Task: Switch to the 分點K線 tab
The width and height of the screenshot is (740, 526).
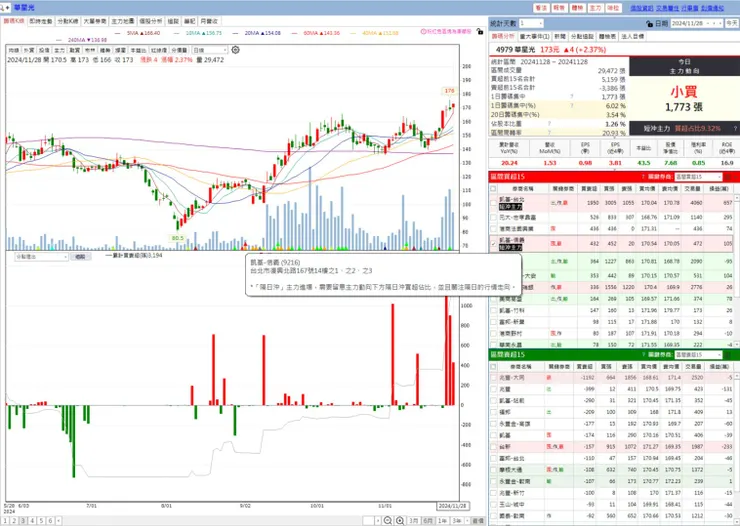Action: pos(68,21)
